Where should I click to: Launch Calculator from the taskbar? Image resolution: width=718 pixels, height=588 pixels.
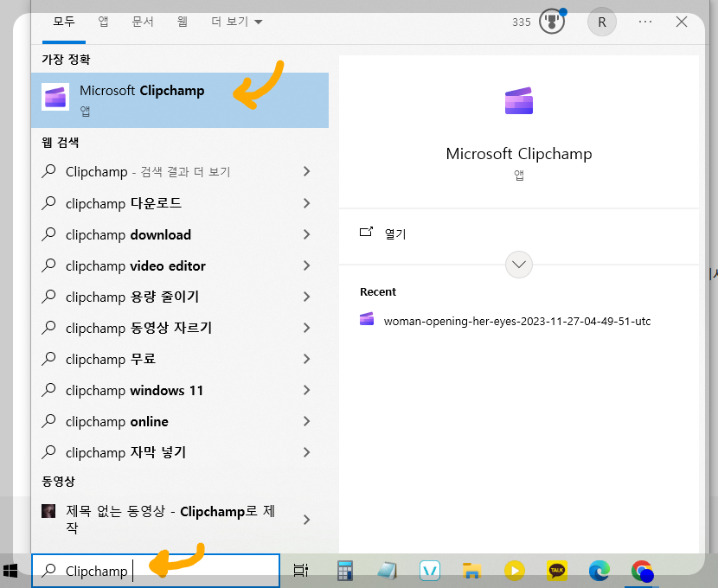tap(345, 571)
